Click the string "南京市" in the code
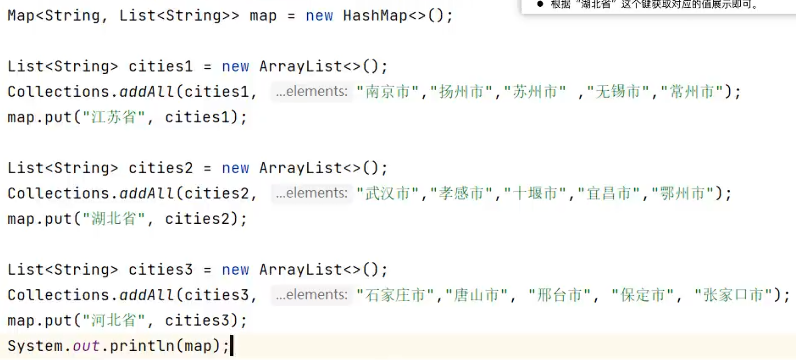The width and height of the screenshot is (796, 360). [x=388, y=92]
